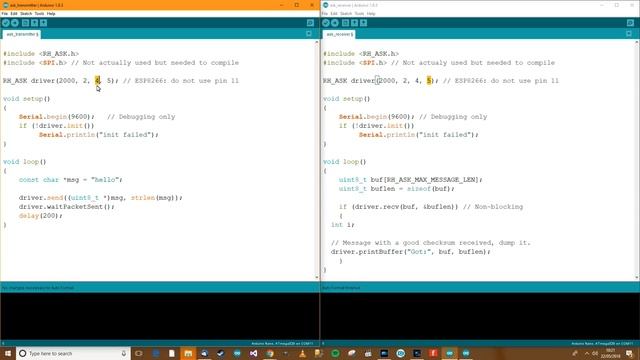Click scroll up arrow in receiver editor

click(637, 42)
